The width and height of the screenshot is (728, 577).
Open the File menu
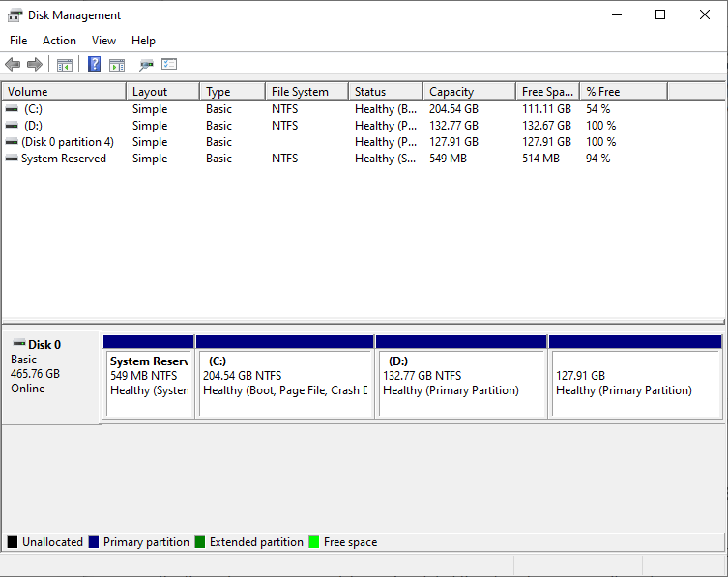(x=18, y=41)
